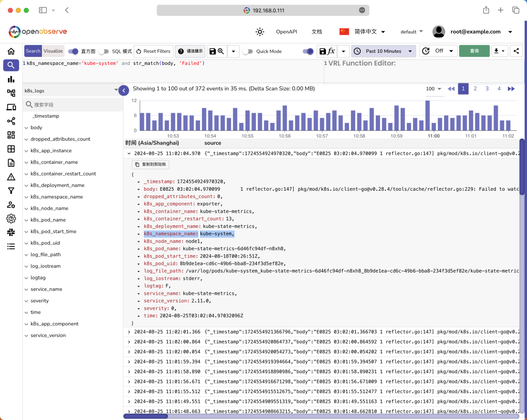
Task: Click the share link icon
Action: click(x=516, y=51)
